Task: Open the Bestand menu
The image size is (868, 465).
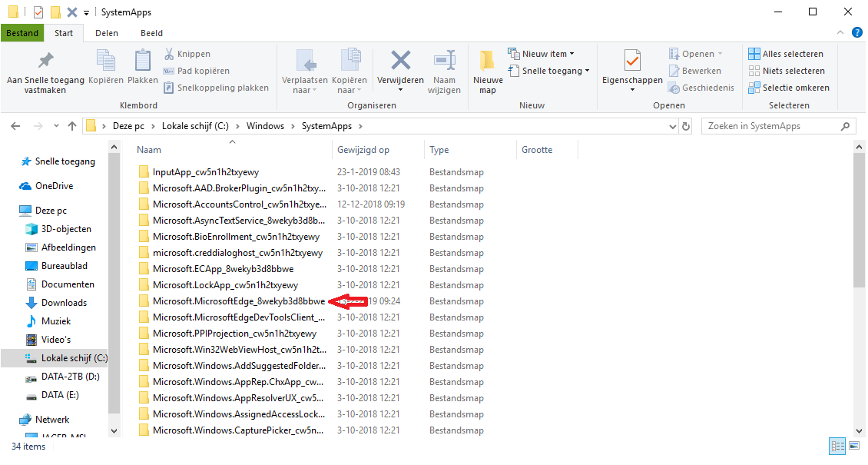Action: pyautogui.click(x=22, y=33)
